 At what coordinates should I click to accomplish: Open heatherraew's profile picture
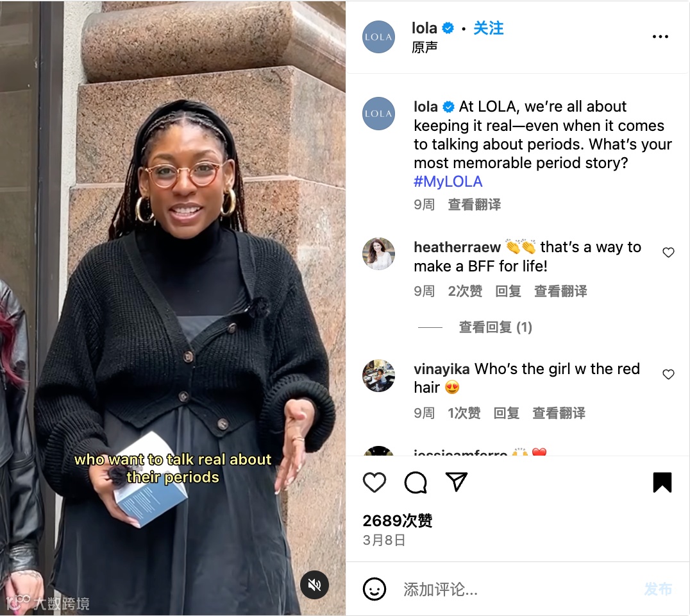point(378,253)
